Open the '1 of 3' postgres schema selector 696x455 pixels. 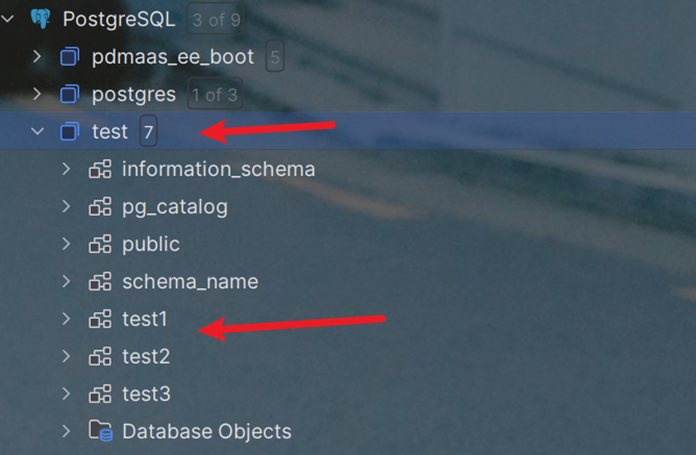(x=214, y=95)
